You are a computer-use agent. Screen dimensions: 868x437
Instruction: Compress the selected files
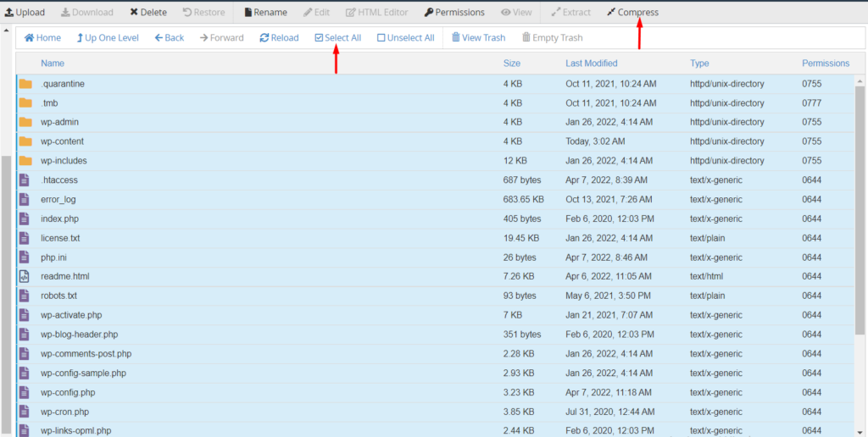point(632,12)
